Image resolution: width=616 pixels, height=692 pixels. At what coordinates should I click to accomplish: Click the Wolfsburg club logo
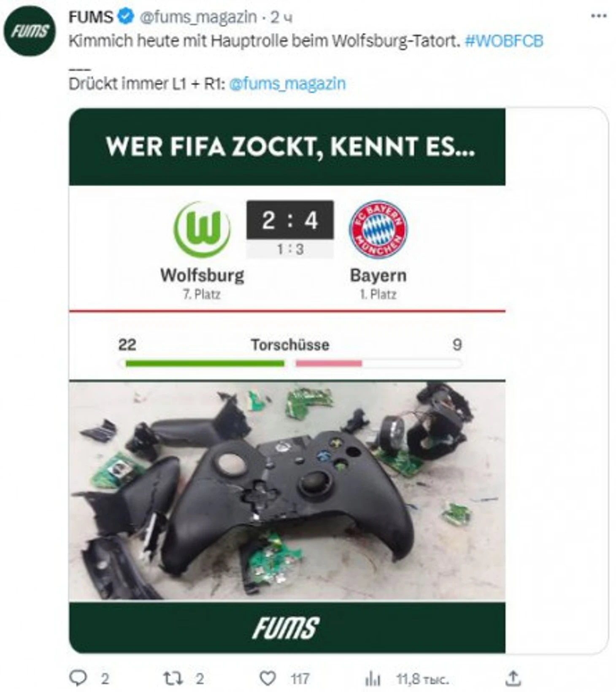(x=202, y=230)
